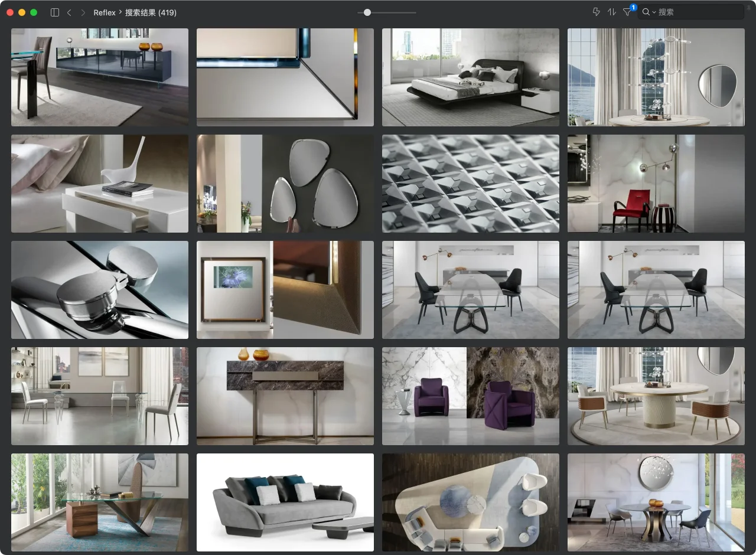Screen dimensions: 756x555
Task: Go forward with the right arrow
Action: [83, 12]
